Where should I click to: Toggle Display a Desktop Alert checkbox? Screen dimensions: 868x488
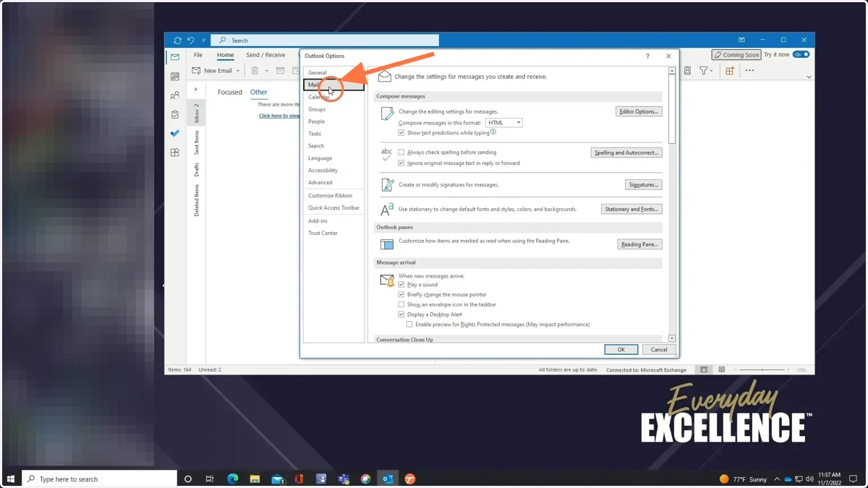click(x=401, y=314)
